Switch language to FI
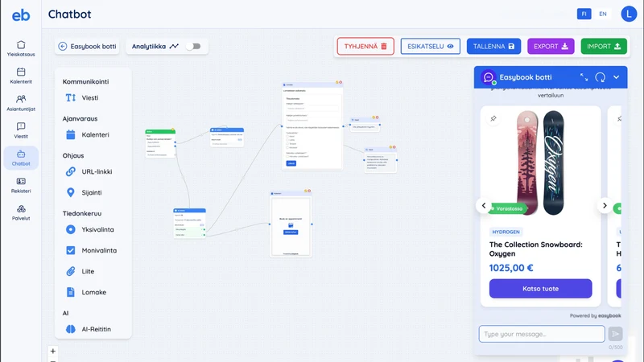644x362 pixels. (584, 14)
